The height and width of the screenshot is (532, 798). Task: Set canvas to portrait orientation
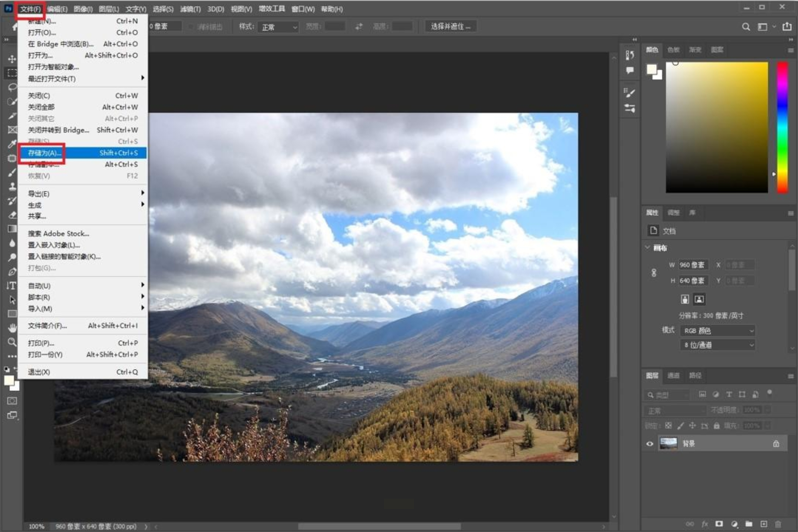685,299
